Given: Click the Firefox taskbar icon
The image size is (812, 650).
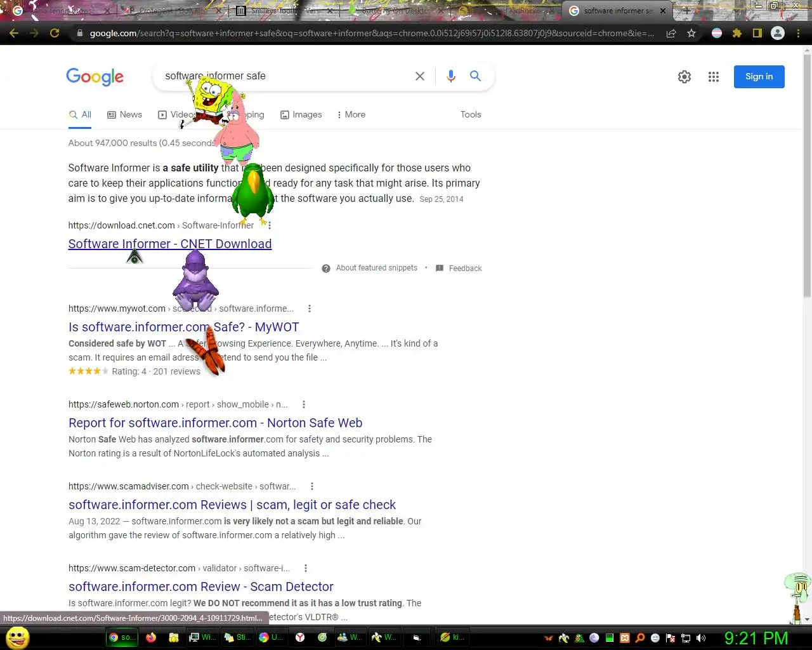Looking at the screenshot, I should coord(151,637).
